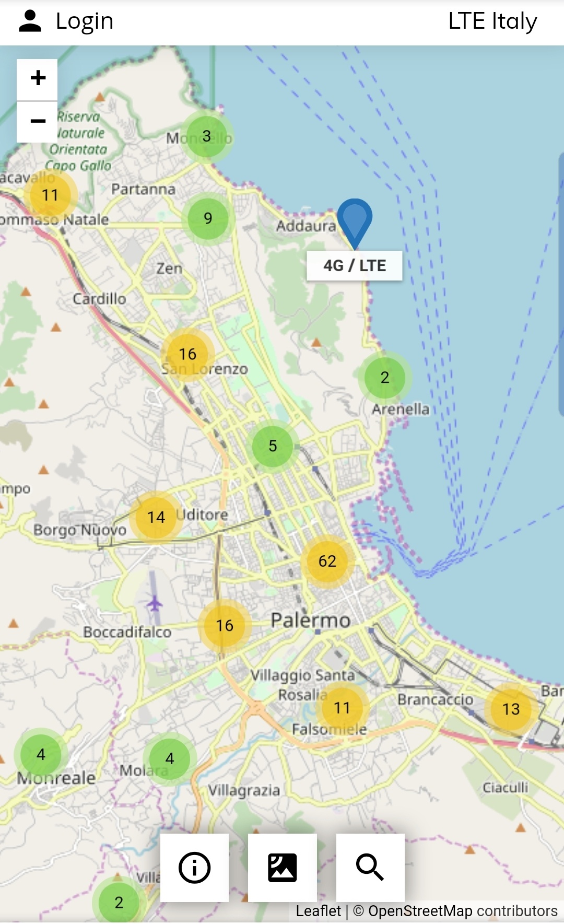The height and width of the screenshot is (924, 564).
Task: Expand the cluster numbered 14 near Uditore
Action: (x=156, y=517)
